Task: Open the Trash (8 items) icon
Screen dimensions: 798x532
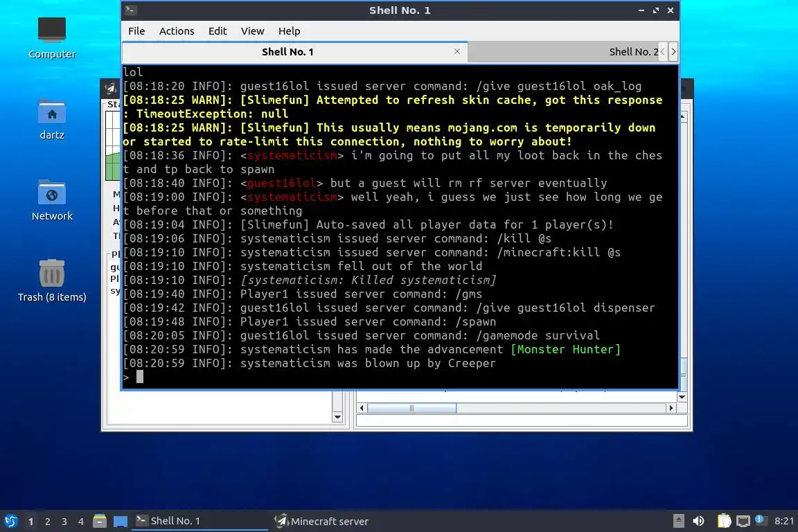Action: coord(52,281)
